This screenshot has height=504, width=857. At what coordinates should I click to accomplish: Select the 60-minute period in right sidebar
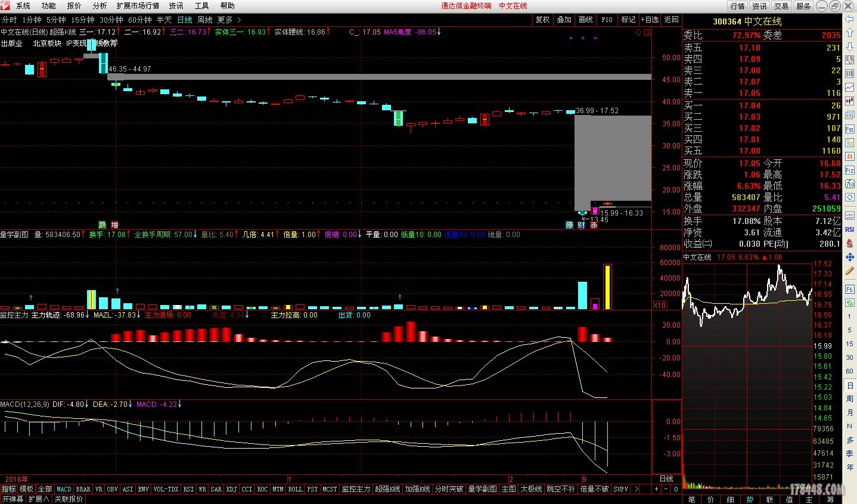click(x=850, y=371)
